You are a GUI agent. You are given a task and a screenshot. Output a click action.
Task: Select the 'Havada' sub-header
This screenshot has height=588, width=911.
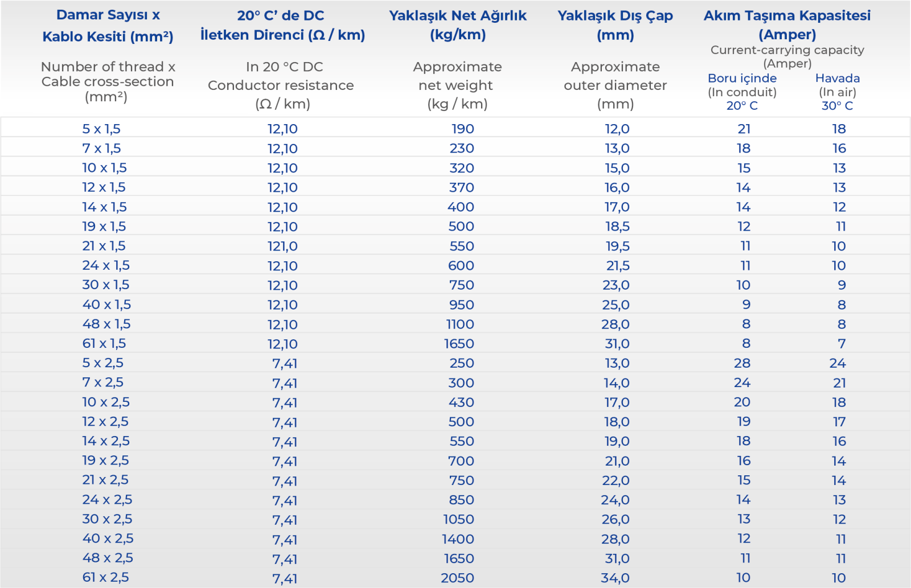(x=837, y=79)
